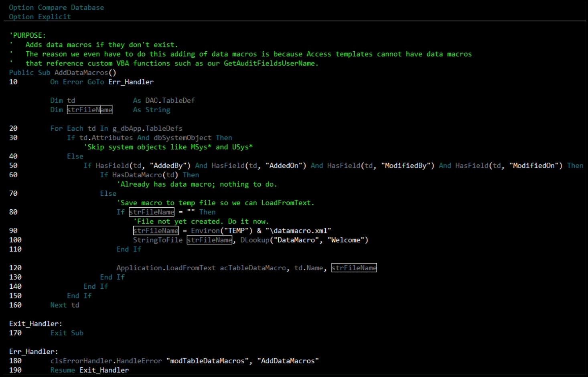Click highlighted strFileName on line 80
Viewport: 588px width, 377px height.
(152, 212)
